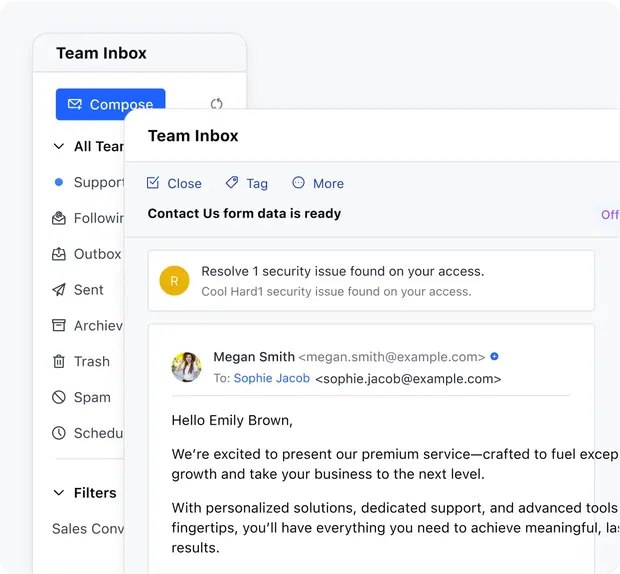Open the Archive box icon

[59, 326]
